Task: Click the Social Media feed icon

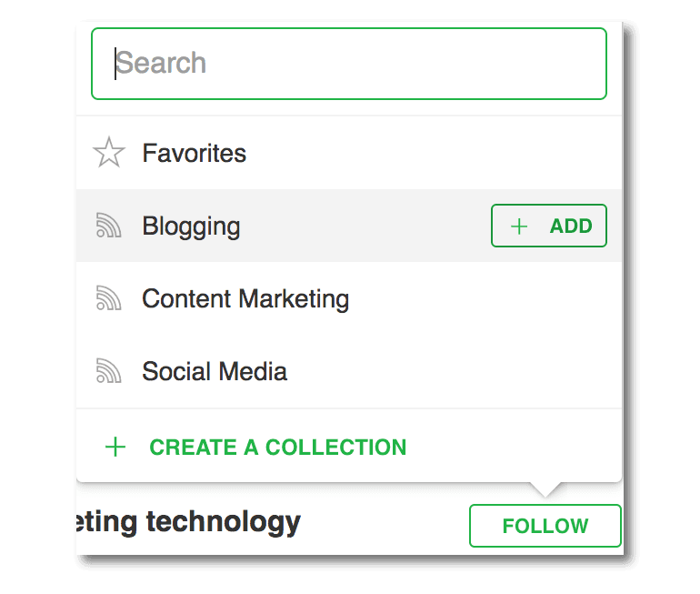Action: [x=108, y=371]
